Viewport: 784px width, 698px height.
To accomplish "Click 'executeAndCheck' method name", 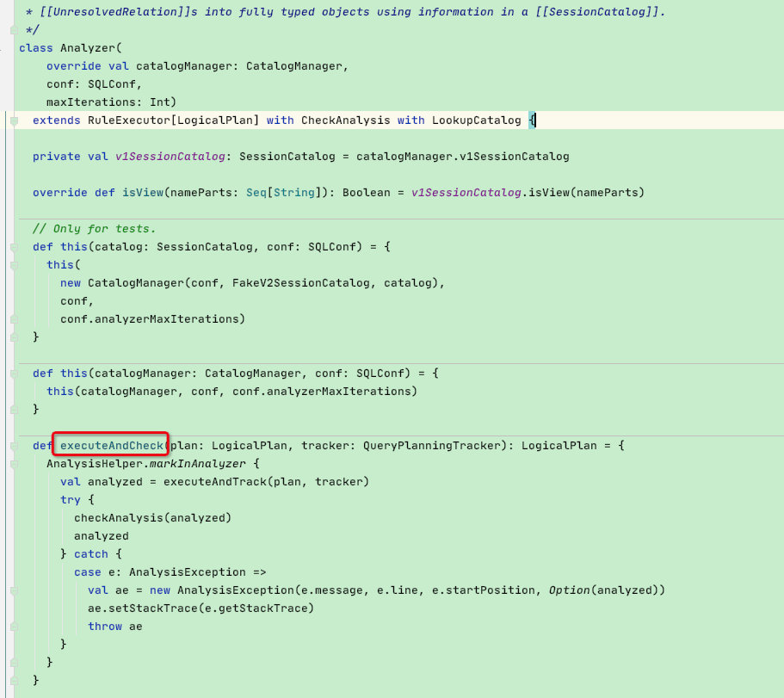I will (112, 446).
